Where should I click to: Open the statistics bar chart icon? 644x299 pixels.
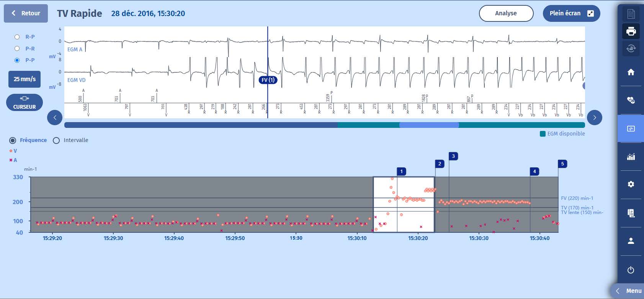pyautogui.click(x=631, y=157)
